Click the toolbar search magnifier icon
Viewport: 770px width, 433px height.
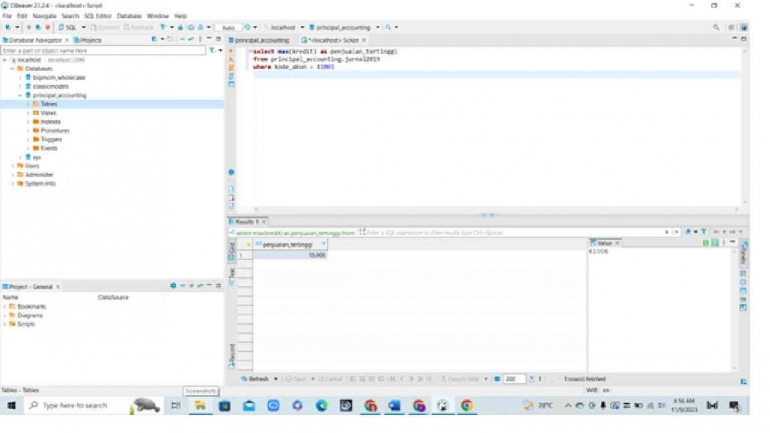pyautogui.click(x=716, y=27)
